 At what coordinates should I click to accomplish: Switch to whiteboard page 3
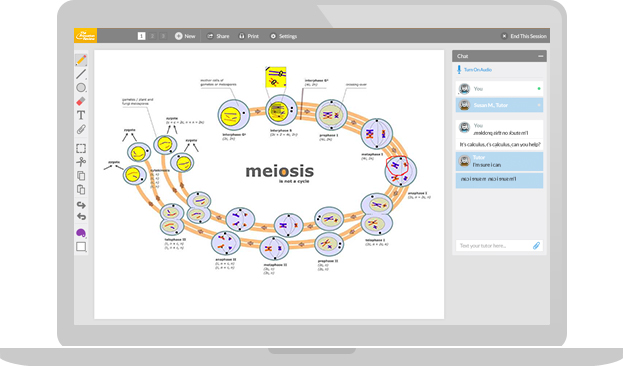point(163,36)
